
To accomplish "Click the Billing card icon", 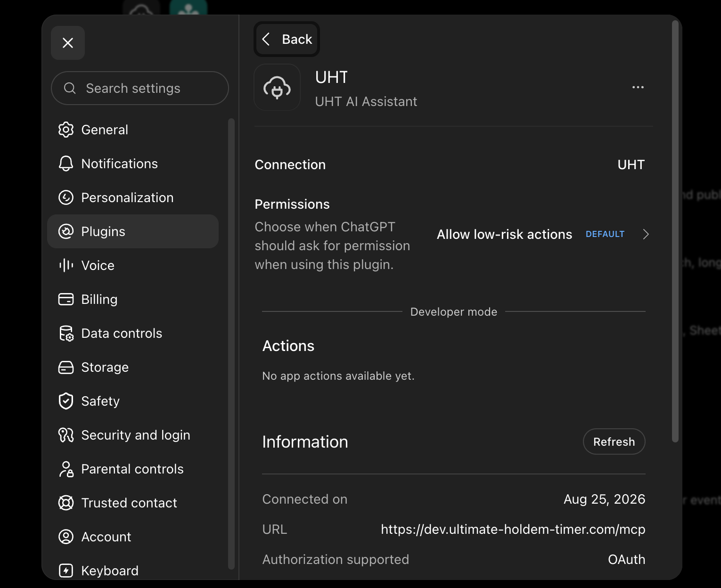I will (66, 299).
